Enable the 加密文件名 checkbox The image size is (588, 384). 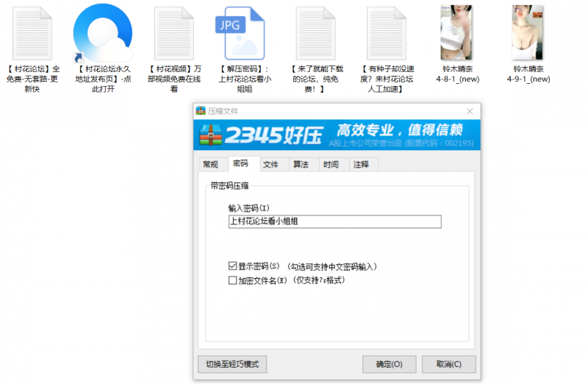232,280
